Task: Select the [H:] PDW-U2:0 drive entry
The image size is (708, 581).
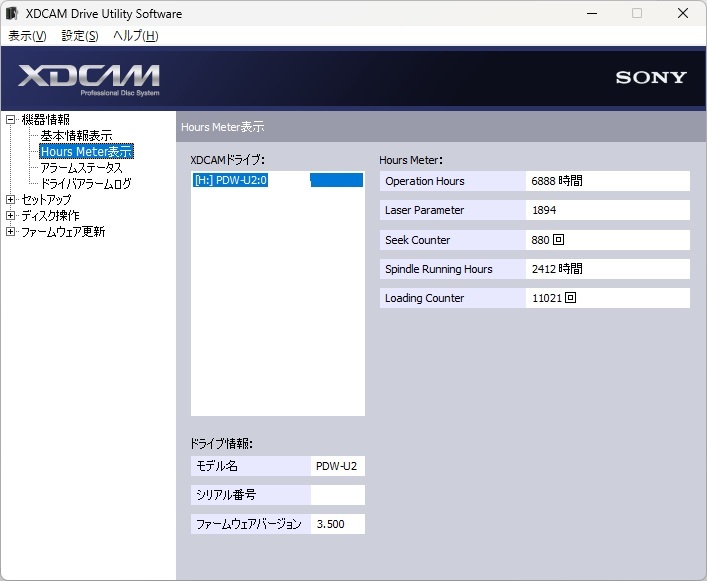Action: (x=278, y=180)
